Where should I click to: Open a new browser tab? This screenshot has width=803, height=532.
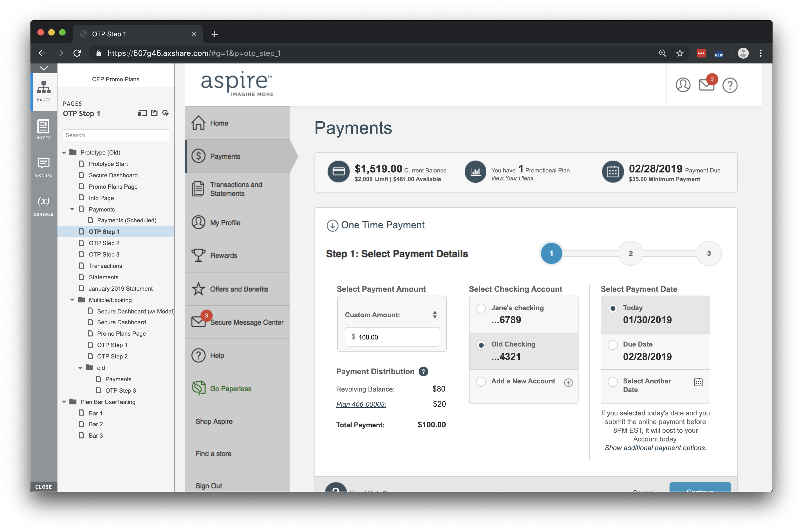pos(214,34)
